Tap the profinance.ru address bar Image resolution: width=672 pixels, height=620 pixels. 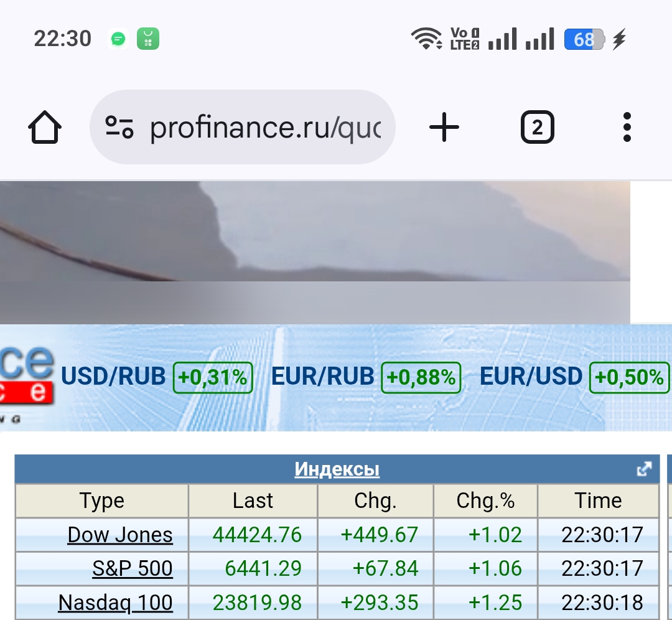pos(264,128)
